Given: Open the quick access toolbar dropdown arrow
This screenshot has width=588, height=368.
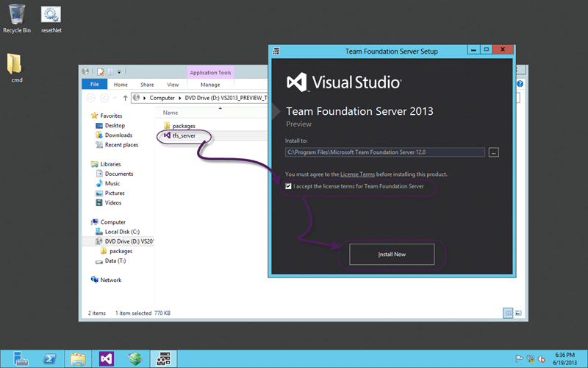Looking at the screenshot, I should pos(119,71).
